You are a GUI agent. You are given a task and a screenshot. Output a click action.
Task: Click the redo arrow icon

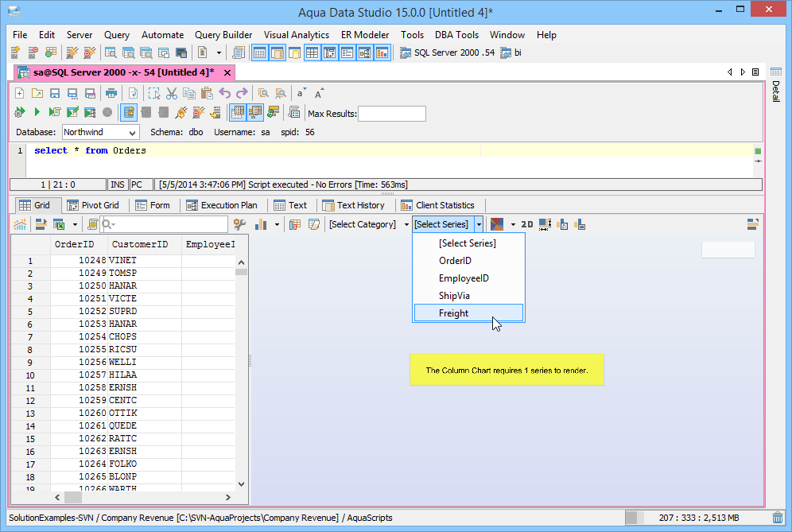click(242, 93)
